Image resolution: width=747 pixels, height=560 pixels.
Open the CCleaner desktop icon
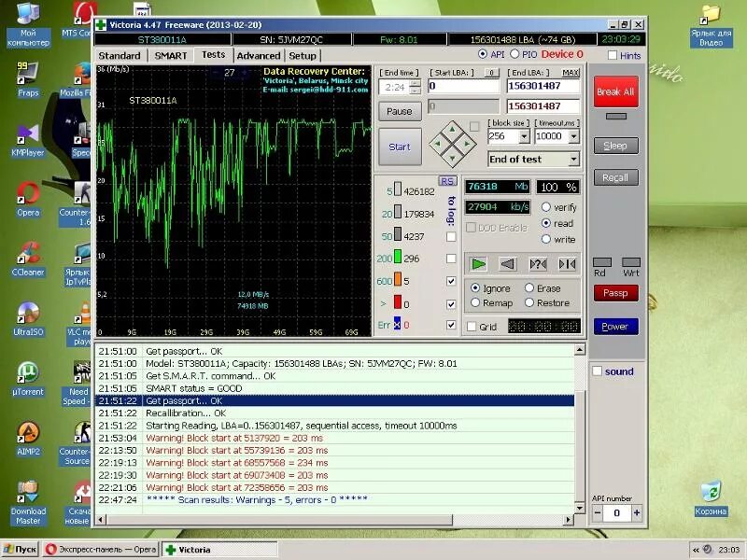28,259
